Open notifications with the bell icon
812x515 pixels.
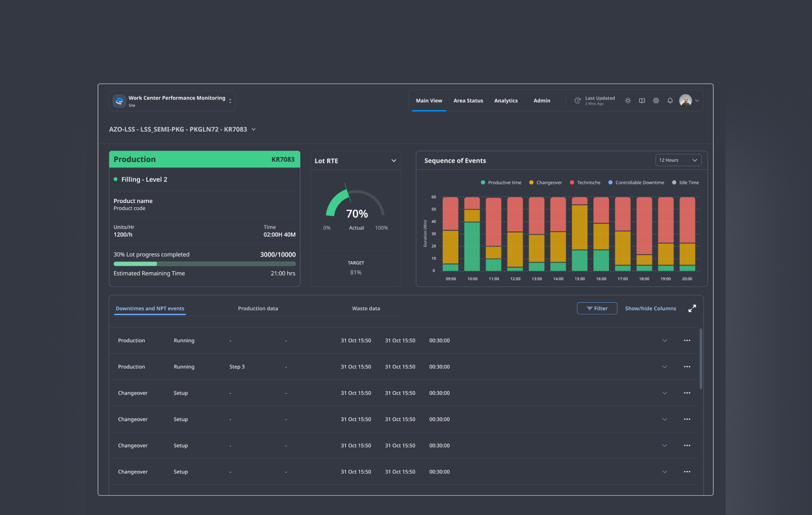(x=670, y=101)
